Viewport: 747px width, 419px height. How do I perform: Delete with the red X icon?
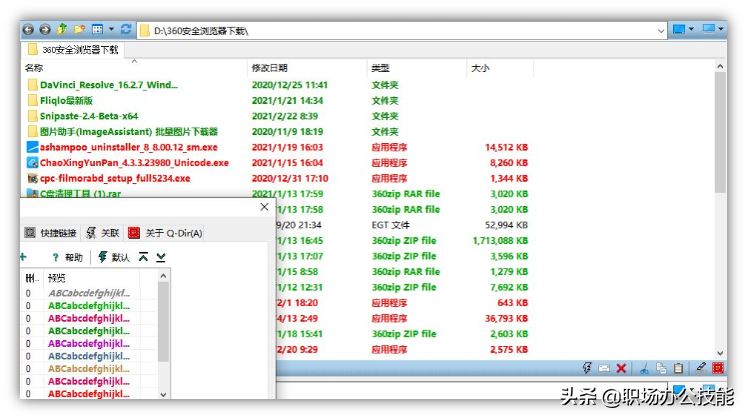coord(621,368)
